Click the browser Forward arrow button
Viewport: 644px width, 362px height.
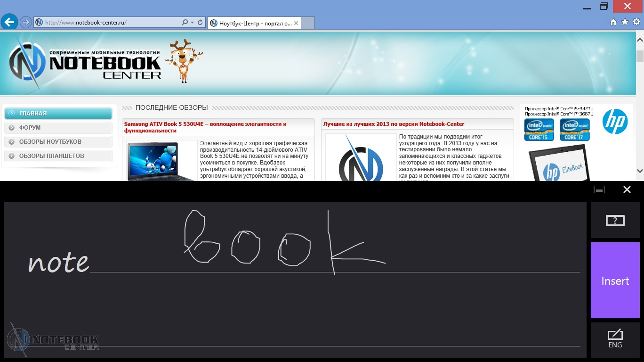26,22
